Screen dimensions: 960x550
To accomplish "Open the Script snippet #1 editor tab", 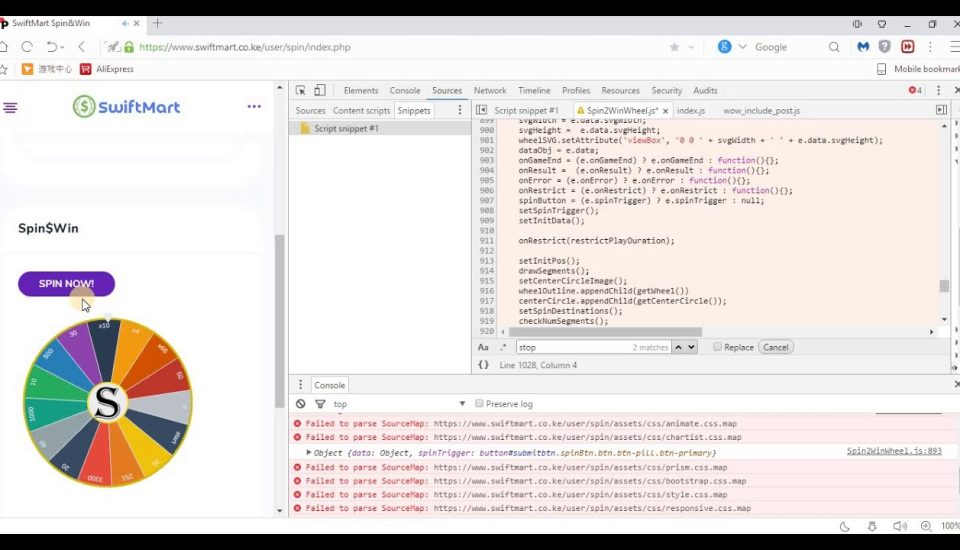I will (526, 111).
